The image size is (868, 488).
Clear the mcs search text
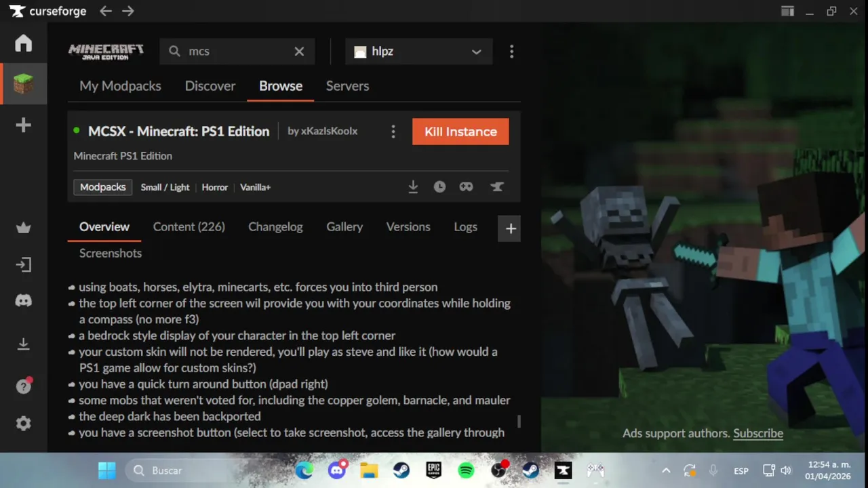299,52
